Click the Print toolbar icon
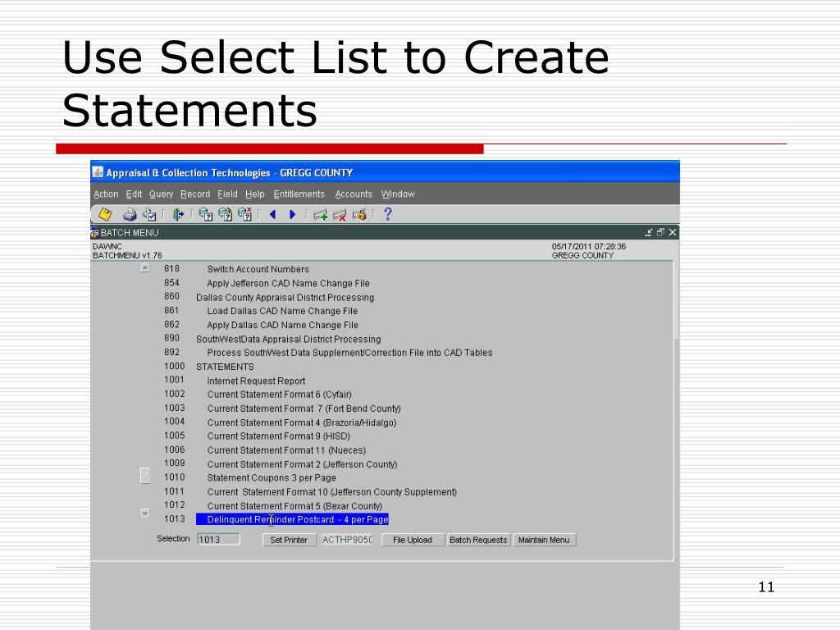Image resolution: width=840 pixels, height=630 pixels. (x=130, y=214)
